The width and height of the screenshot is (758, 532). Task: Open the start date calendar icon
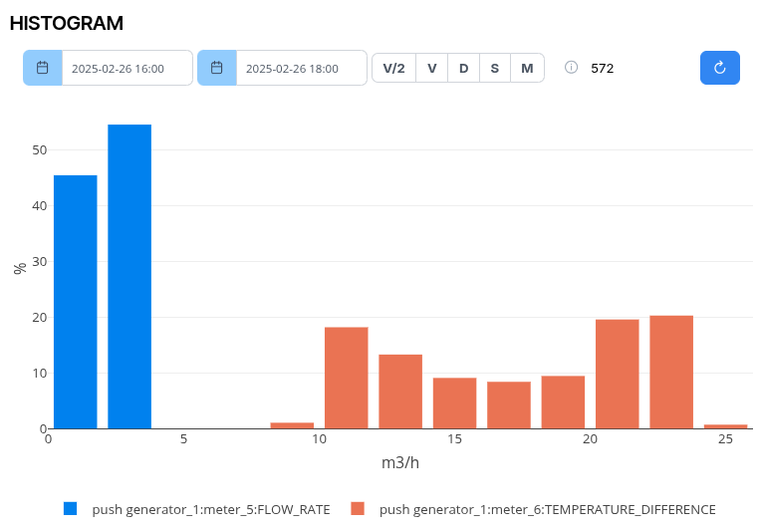coord(43,68)
